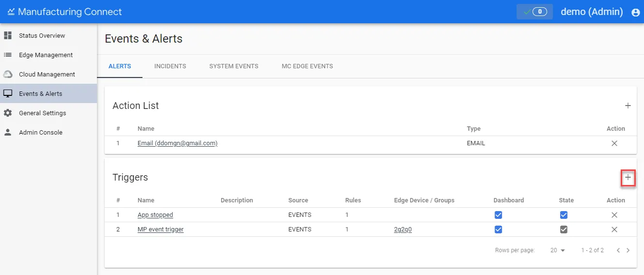
Task: Click the demo (Admin) user label
Action: [x=592, y=12]
